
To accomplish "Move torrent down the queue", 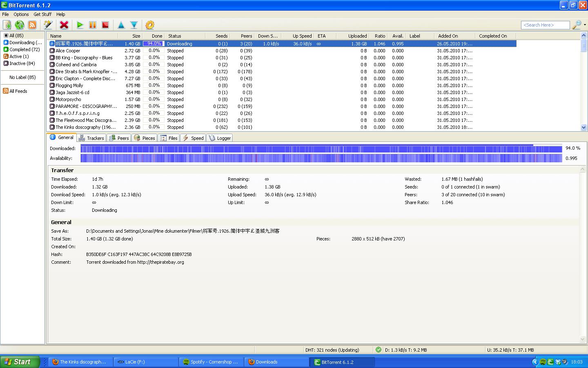I will 134,25.
